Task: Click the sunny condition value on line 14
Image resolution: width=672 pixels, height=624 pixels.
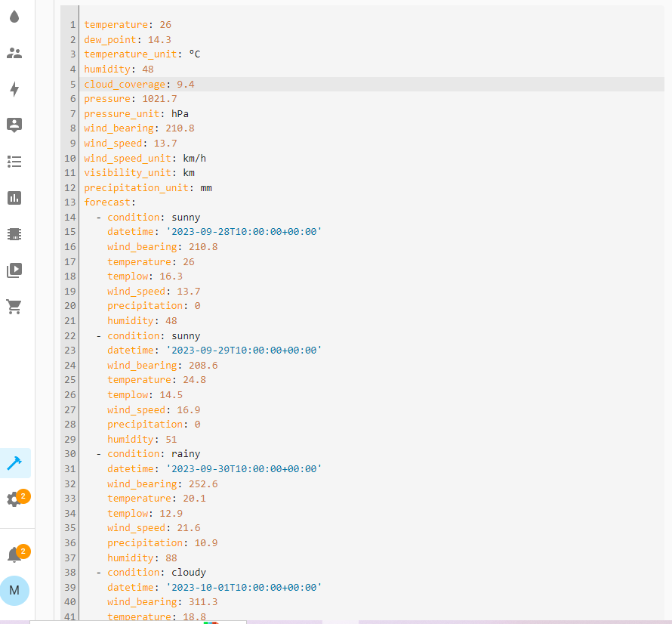Action: tap(186, 217)
